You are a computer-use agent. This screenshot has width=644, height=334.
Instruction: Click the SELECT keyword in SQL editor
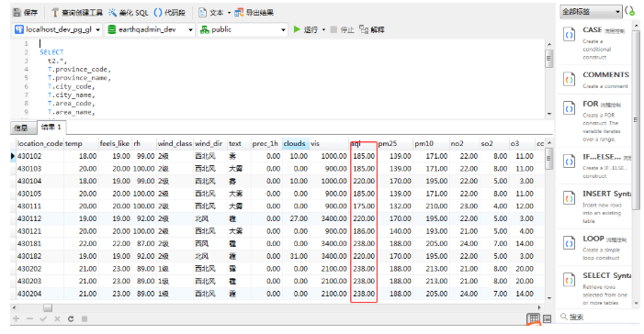51,52
